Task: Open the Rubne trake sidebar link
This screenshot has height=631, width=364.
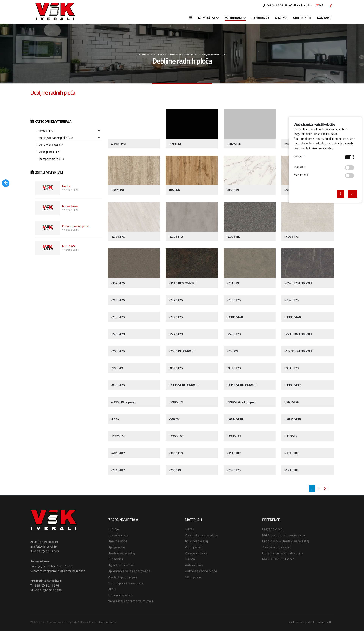Action: [x=70, y=206]
